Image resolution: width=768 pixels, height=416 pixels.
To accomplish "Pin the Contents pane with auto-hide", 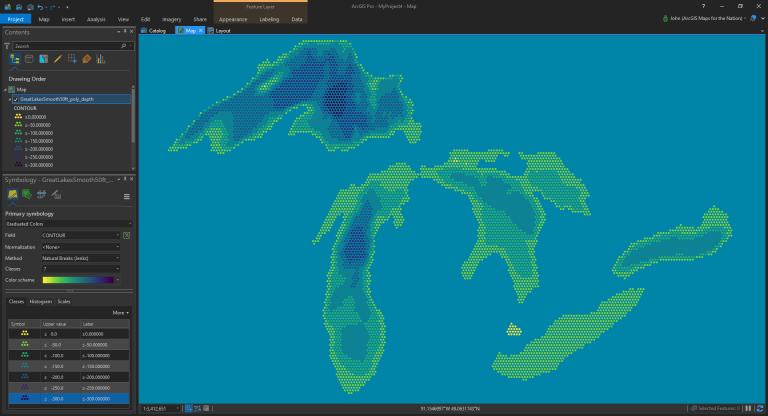I will click(125, 32).
